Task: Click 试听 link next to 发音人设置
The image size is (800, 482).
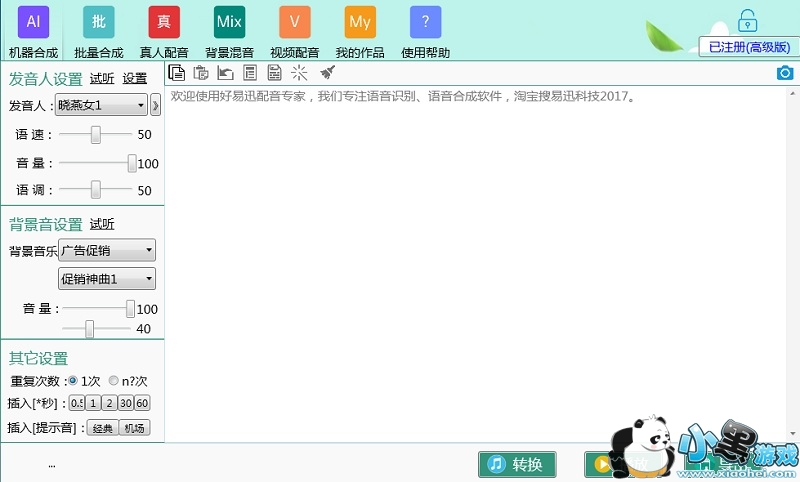Action: pos(102,79)
